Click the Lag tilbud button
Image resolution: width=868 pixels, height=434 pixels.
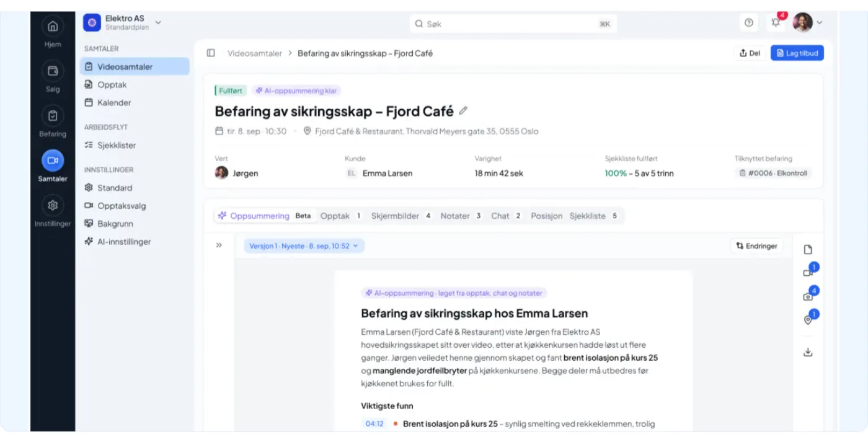[797, 53]
